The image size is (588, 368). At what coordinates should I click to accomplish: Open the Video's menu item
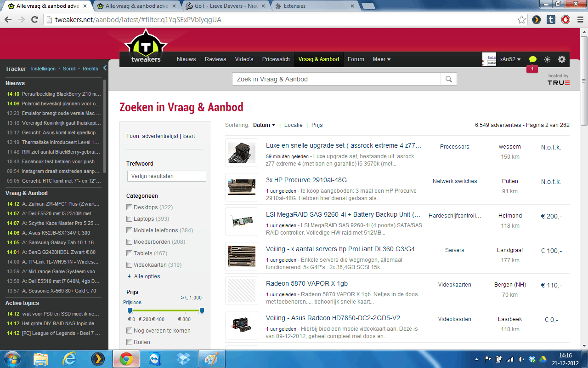(x=244, y=59)
